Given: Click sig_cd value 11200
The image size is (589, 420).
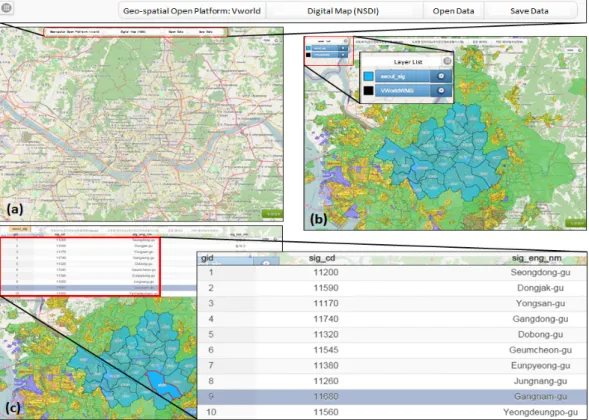Looking at the screenshot, I should click(326, 272).
